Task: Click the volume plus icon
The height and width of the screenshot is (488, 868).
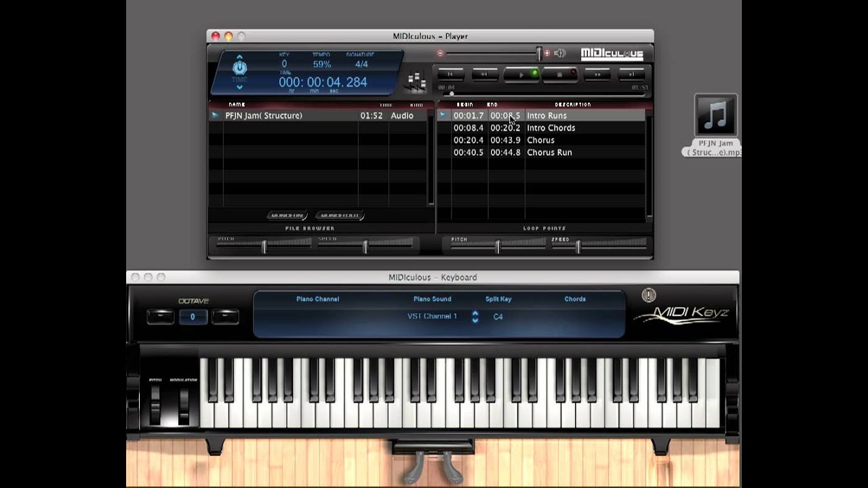Action: [547, 53]
